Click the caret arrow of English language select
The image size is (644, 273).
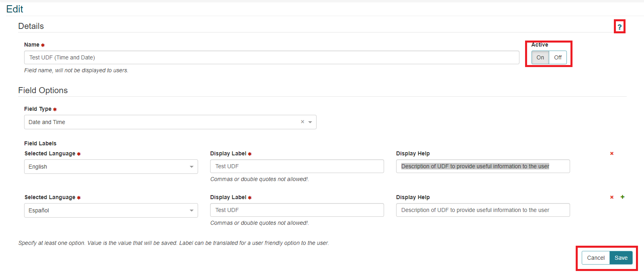[192, 167]
